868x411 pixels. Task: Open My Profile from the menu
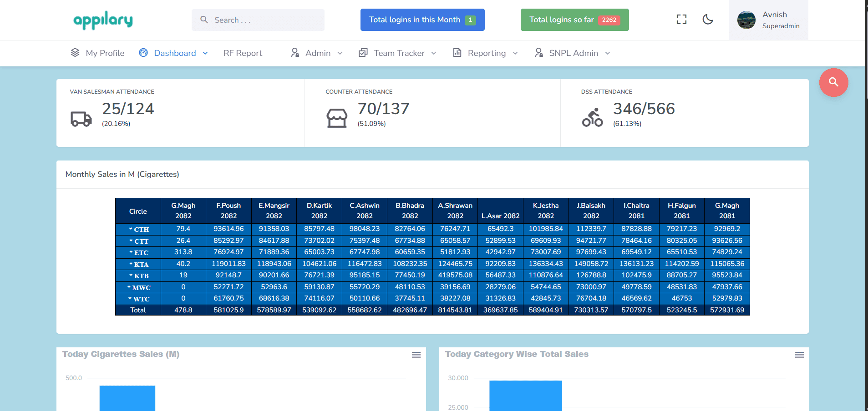pyautogui.click(x=105, y=53)
